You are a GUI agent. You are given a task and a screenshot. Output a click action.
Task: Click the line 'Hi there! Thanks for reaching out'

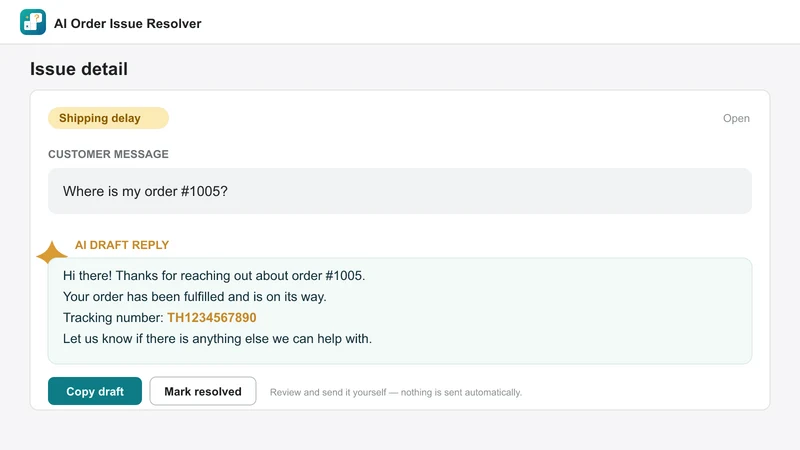[214, 276]
